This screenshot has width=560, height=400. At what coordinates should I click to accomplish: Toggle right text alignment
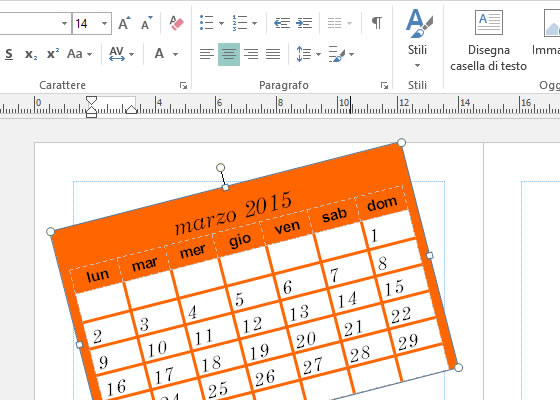(251, 54)
